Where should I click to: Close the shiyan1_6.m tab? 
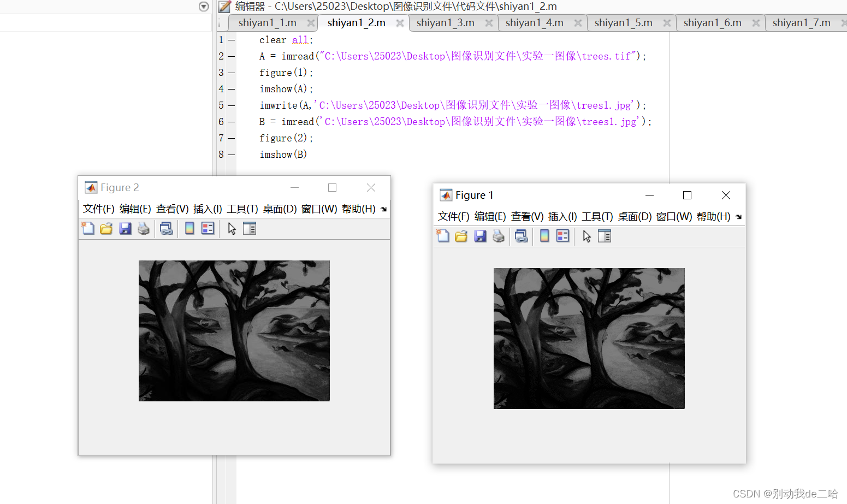(756, 23)
